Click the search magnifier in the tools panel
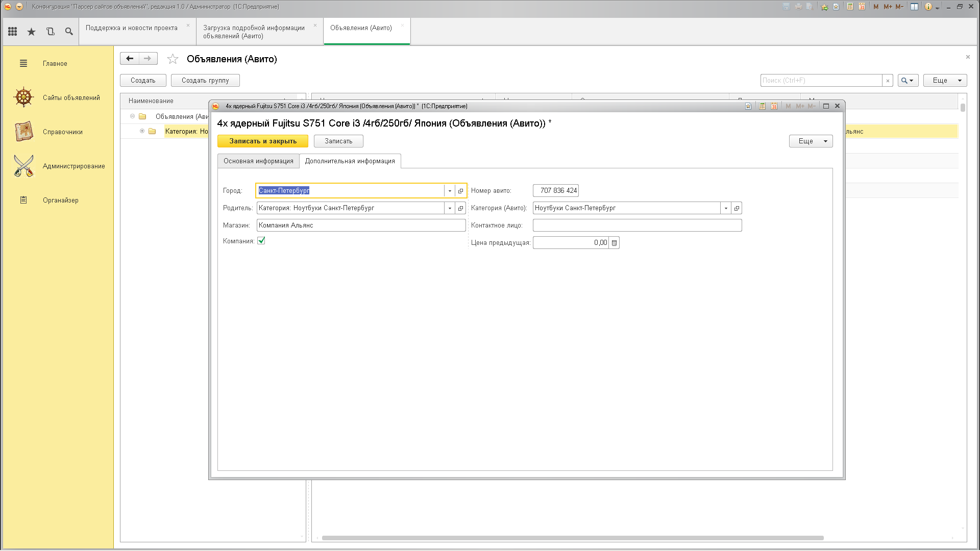This screenshot has height=551, width=980. point(69,32)
